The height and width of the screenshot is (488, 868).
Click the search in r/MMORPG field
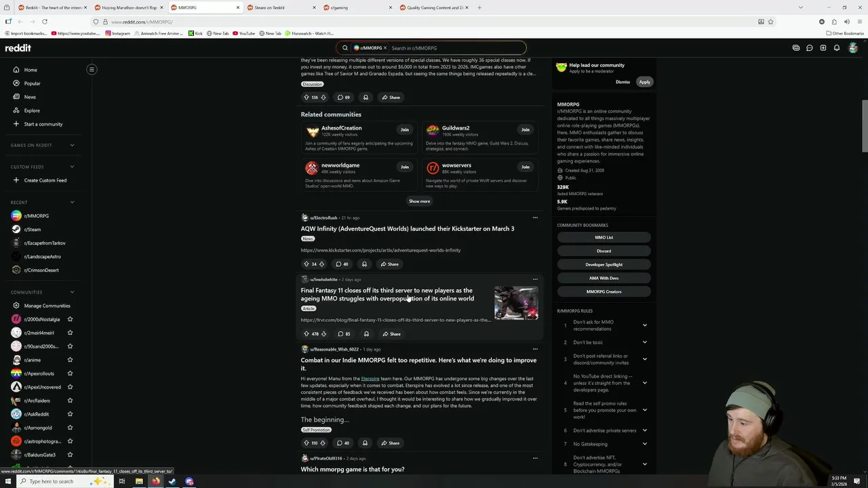coord(457,48)
